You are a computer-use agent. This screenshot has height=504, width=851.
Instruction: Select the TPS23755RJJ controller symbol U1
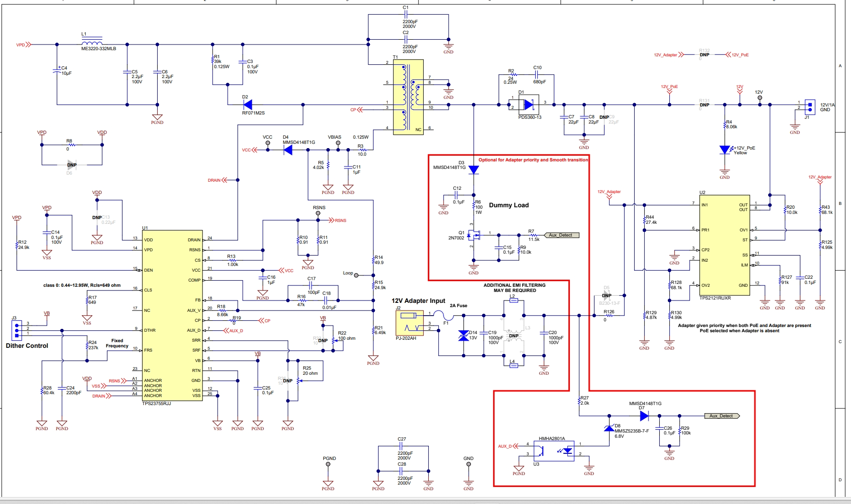point(173,312)
